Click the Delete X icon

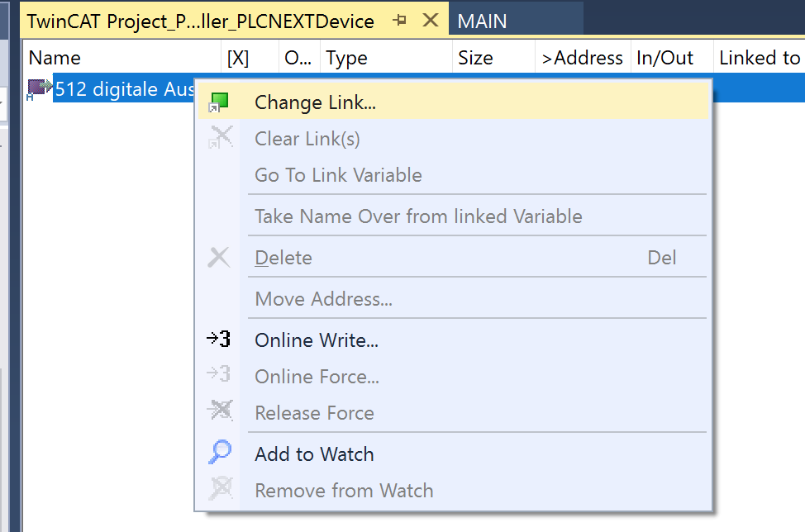[219, 258]
